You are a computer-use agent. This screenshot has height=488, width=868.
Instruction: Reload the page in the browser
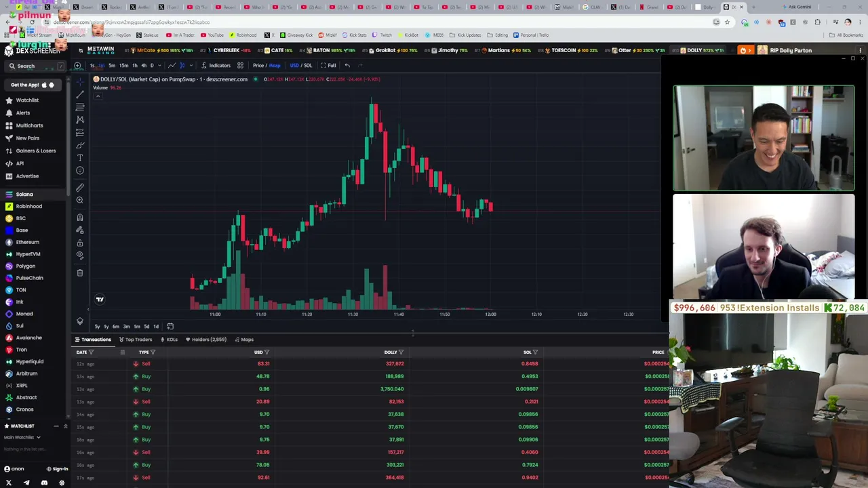pyautogui.click(x=31, y=22)
